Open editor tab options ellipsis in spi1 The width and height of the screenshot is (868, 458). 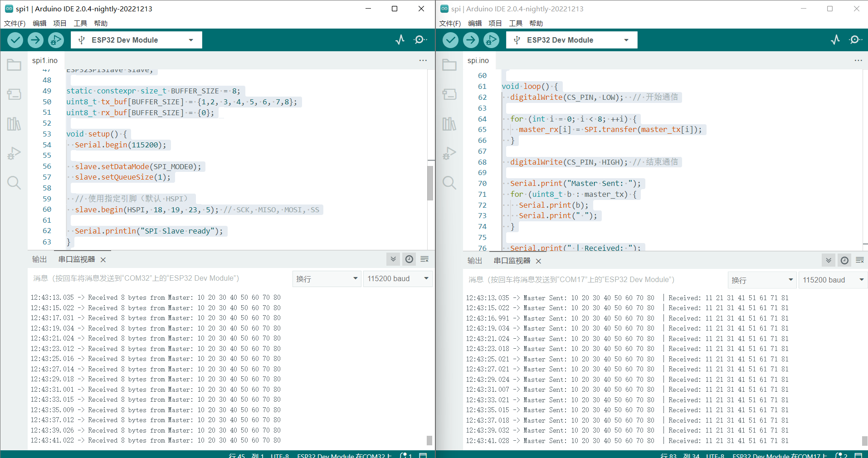423,60
